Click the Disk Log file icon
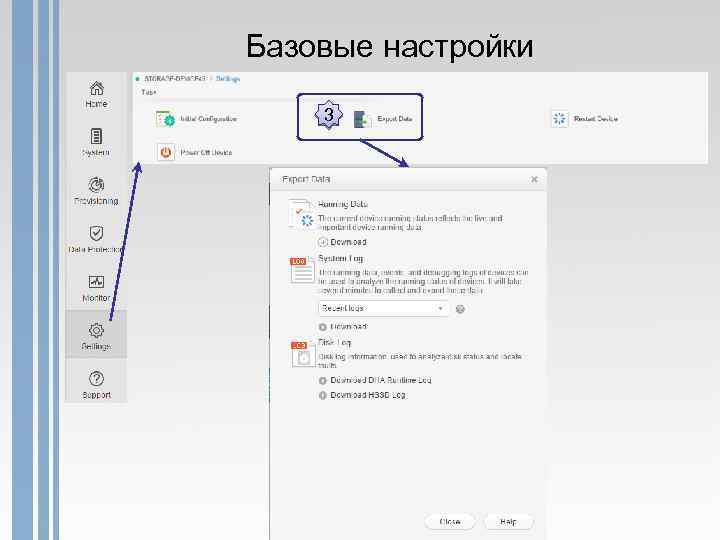 (303, 354)
